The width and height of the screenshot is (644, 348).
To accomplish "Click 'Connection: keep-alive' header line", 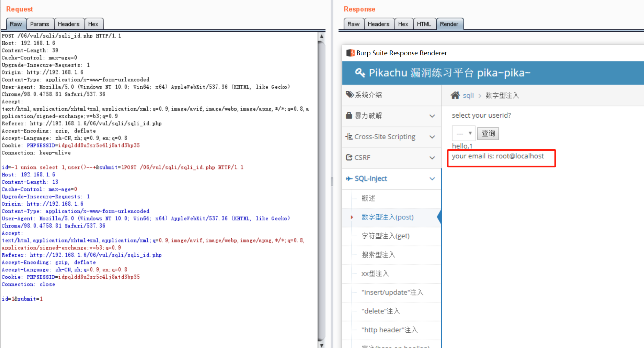I will (36, 153).
